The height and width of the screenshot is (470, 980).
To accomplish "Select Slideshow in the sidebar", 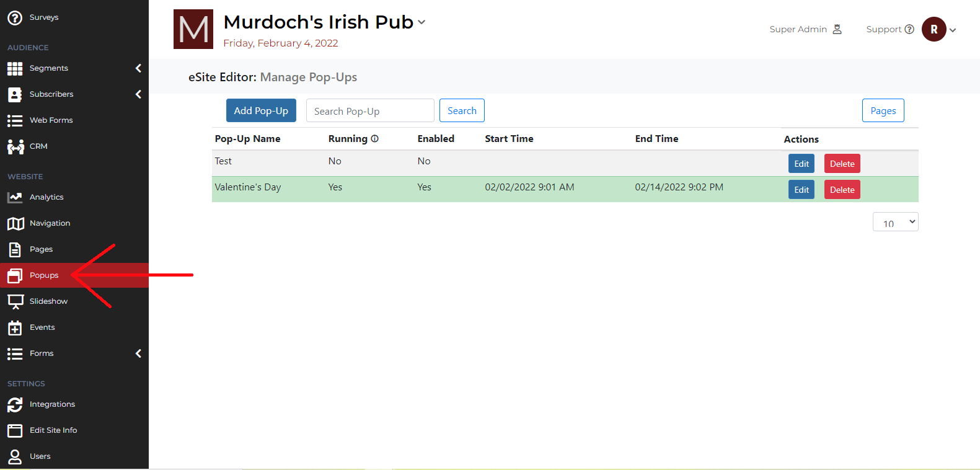I will 48,301.
